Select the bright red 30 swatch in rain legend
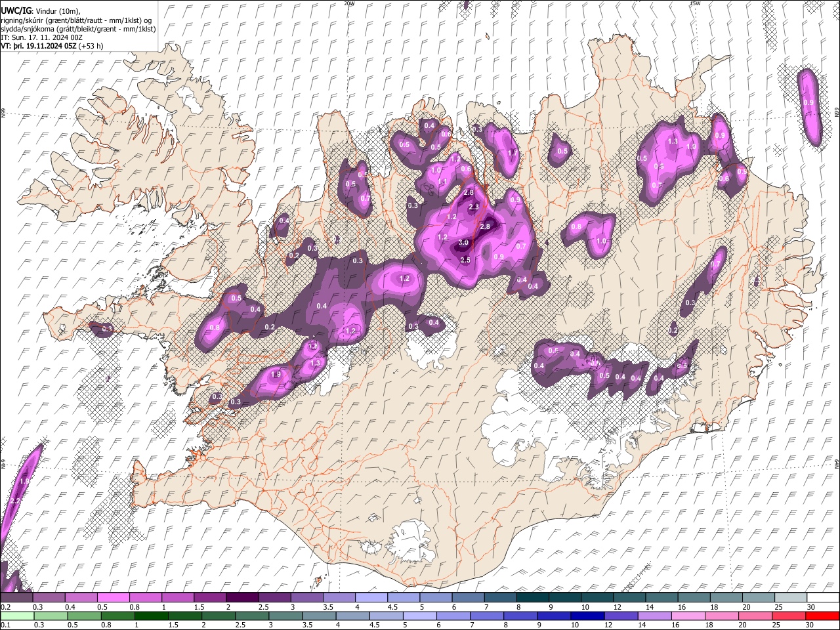Screen dimensions: 840x630 823,616
